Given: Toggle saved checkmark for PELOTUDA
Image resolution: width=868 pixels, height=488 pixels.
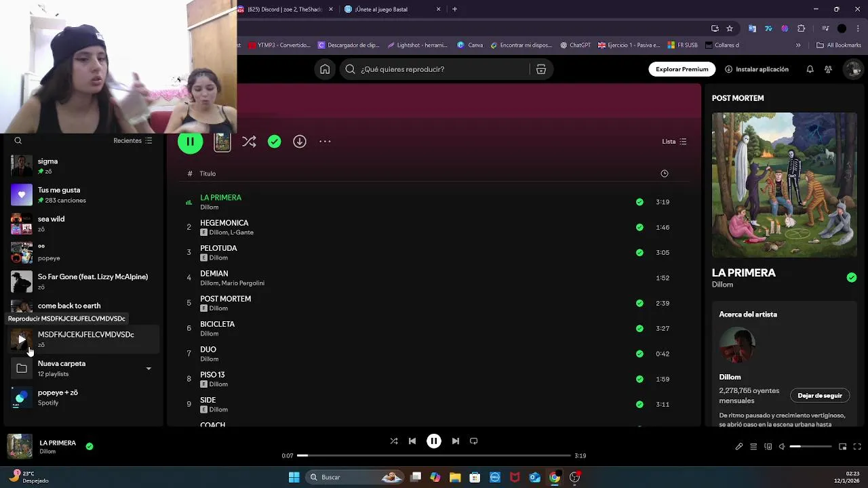Looking at the screenshot, I should click(x=639, y=252).
